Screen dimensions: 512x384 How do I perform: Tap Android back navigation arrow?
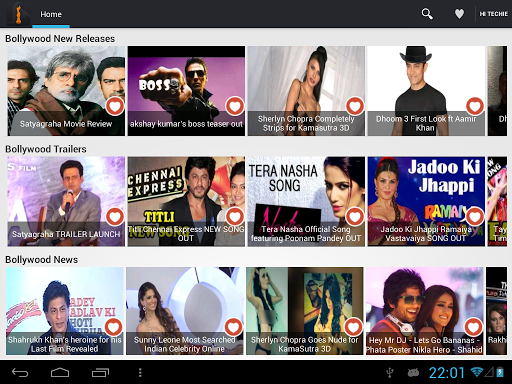click(20, 373)
